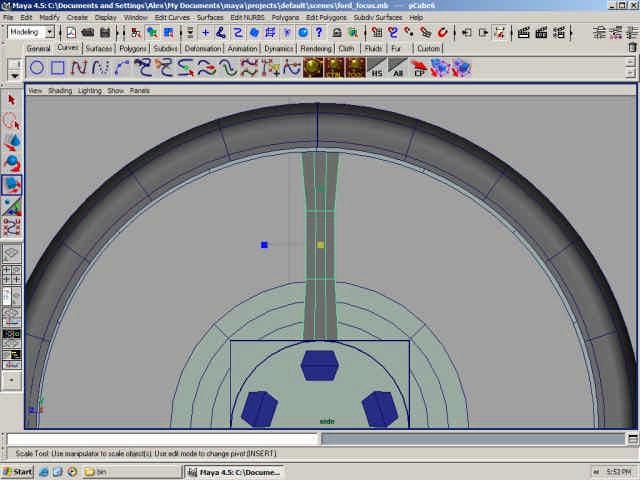Image resolution: width=640 pixels, height=480 pixels.
Task: Switch to single perspective view layout
Action: pyautogui.click(x=12, y=254)
